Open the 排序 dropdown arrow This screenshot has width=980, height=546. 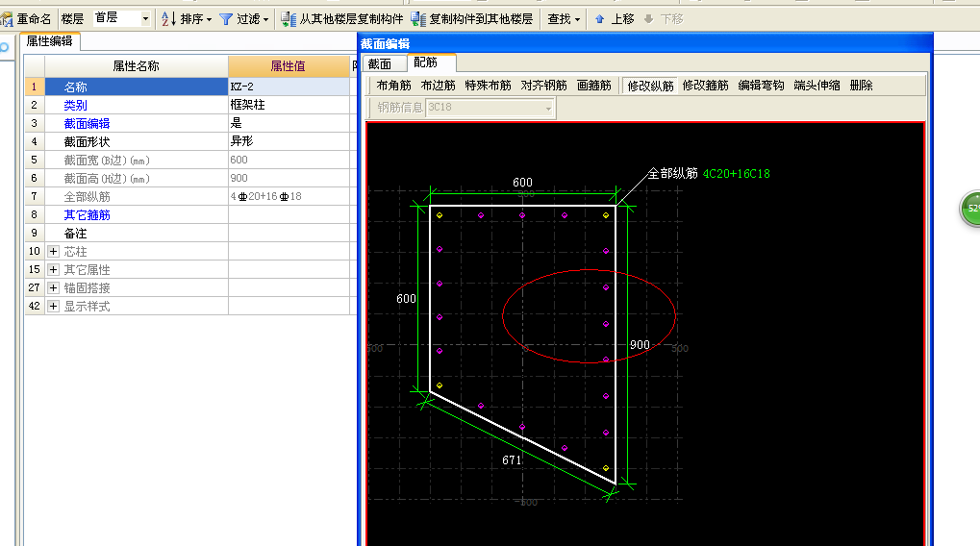coord(209,20)
